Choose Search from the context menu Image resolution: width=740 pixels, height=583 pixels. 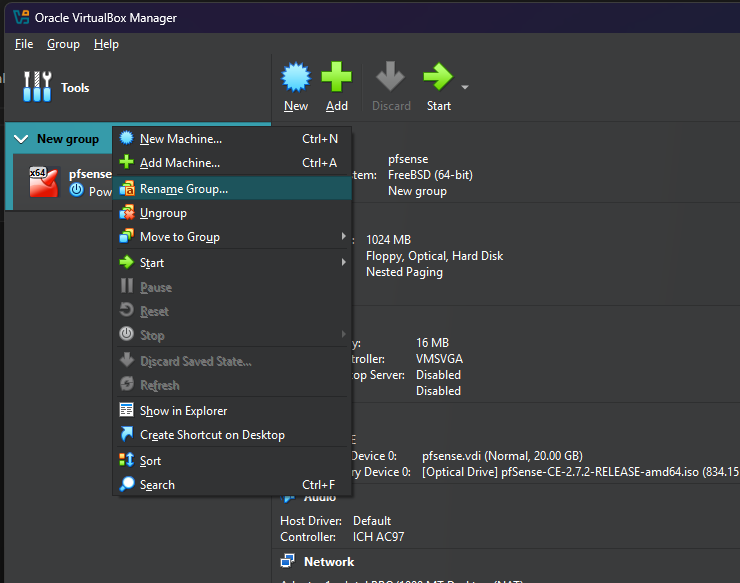coord(232,484)
